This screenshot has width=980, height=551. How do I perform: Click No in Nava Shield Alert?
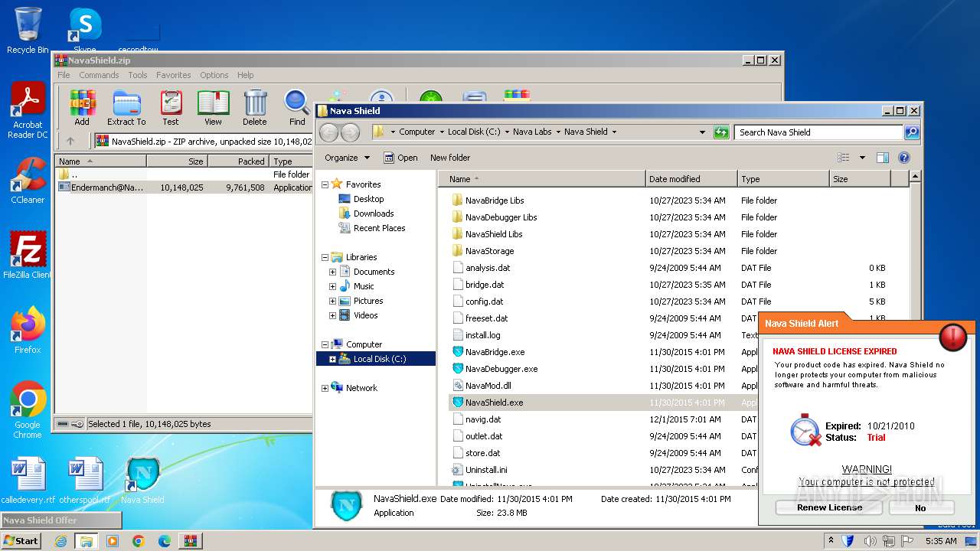921,507
